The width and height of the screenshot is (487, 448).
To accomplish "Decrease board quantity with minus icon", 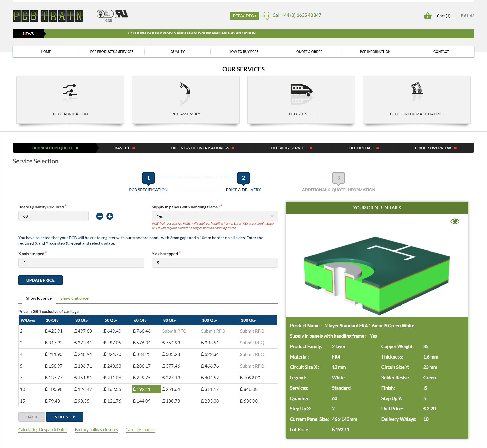I will 100,216.
